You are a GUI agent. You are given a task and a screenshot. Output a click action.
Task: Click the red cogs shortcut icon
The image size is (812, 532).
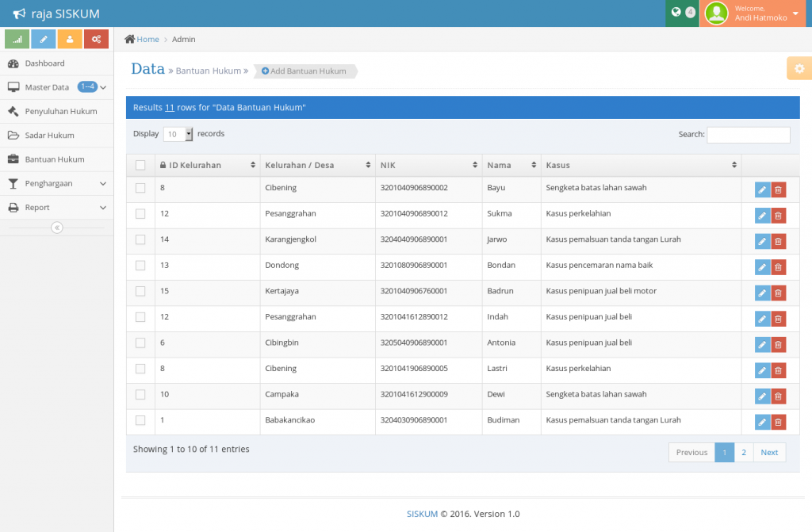[96, 39]
